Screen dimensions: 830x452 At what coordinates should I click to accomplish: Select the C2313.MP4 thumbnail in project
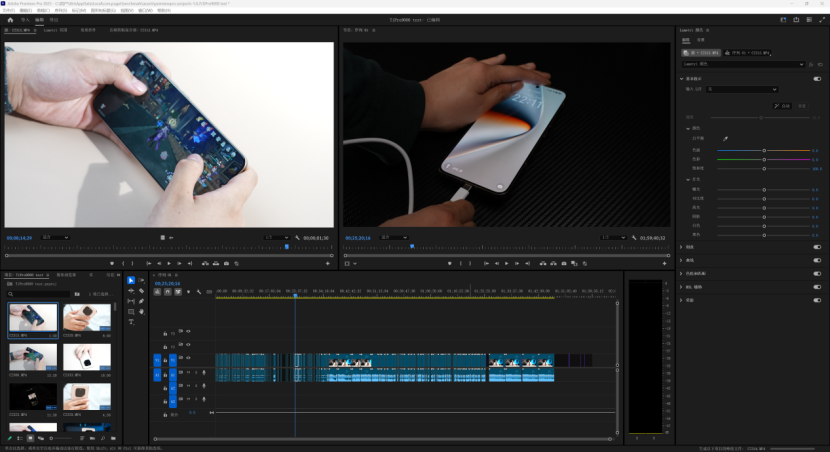point(33,320)
